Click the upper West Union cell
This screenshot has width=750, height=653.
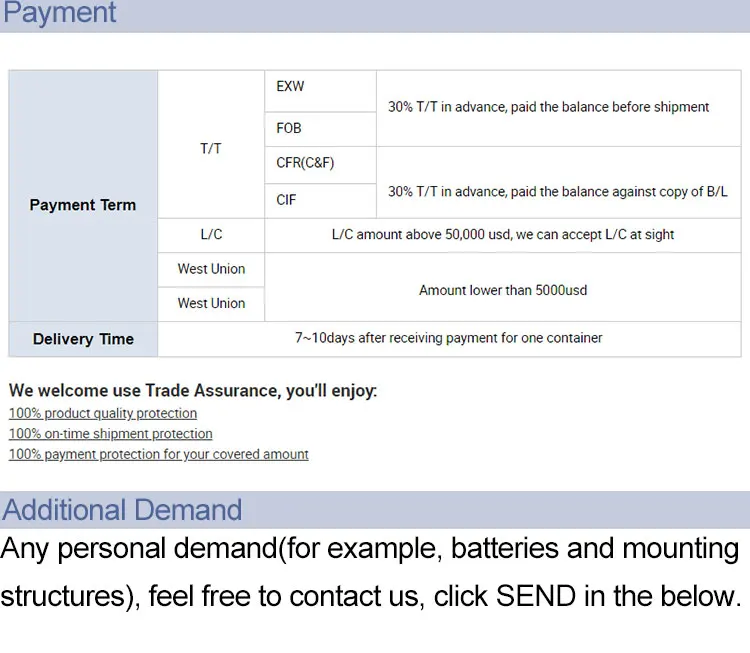pos(211,269)
